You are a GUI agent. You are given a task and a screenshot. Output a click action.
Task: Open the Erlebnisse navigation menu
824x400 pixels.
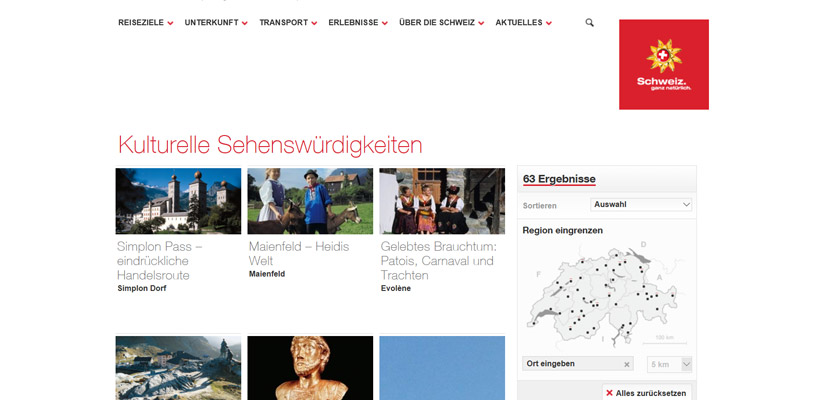click(x=358, y=23)
